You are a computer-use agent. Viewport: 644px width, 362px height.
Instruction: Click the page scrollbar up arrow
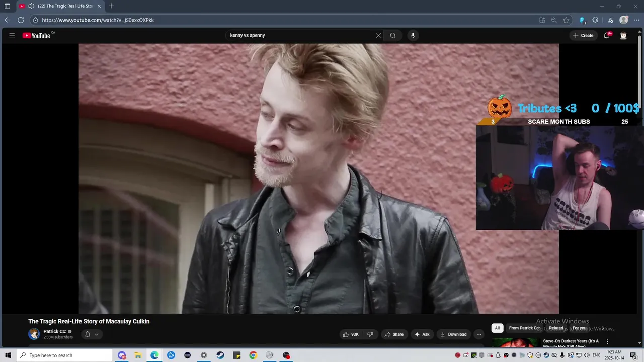click(640, 31)
